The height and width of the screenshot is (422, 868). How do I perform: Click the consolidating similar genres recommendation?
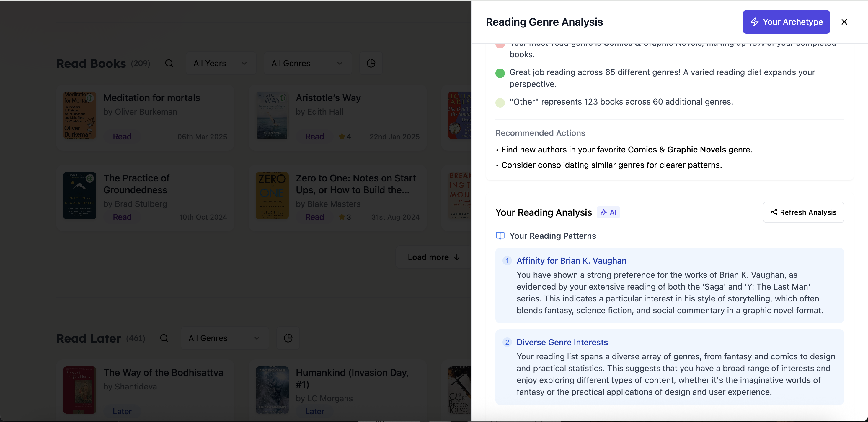611,165
